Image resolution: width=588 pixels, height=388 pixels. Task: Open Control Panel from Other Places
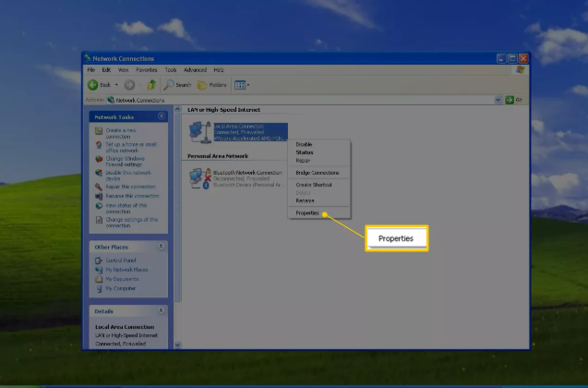point(121,260)
